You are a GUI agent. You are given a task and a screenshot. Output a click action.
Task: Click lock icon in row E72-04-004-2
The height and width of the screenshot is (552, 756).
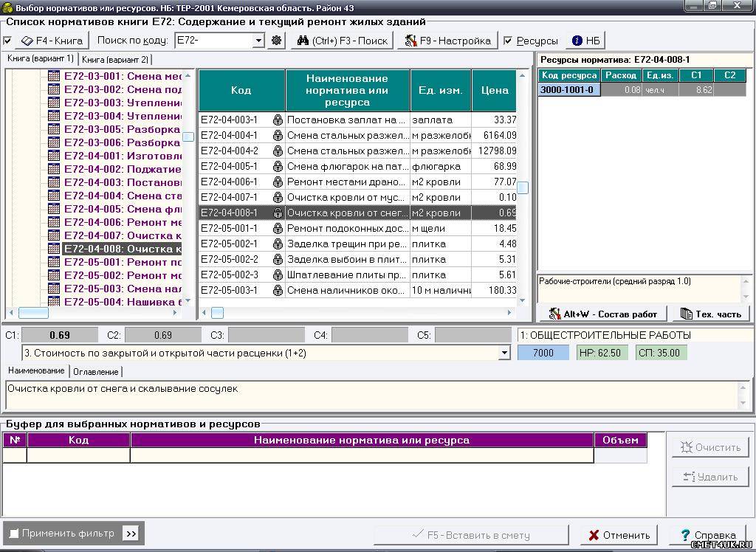[278, 151]
